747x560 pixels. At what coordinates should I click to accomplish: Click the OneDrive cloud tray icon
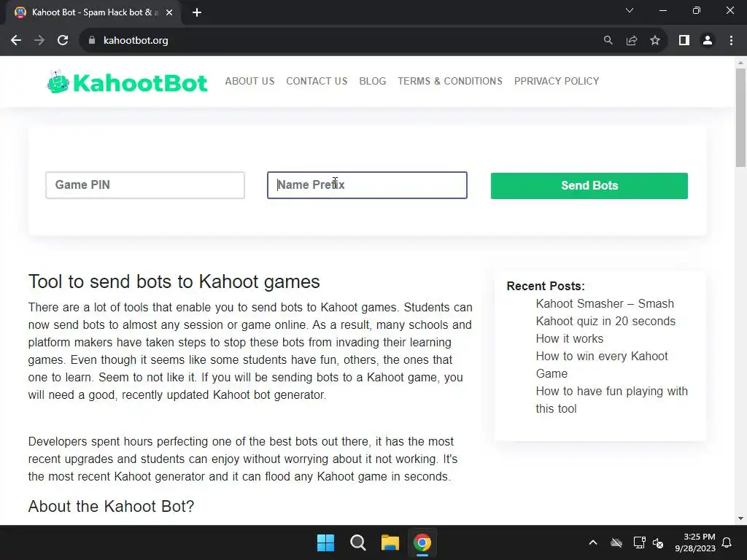616,542
